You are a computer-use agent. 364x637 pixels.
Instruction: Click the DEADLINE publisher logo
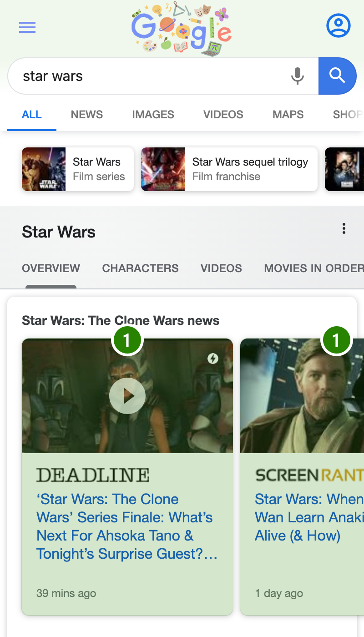pos(93,475)
